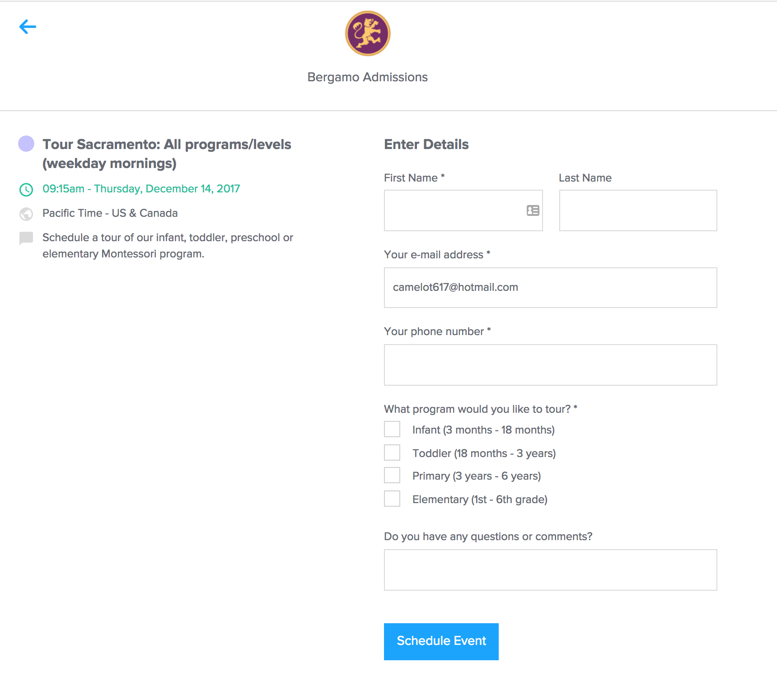Select the Primary program checkbox

click(x=392, y=476)
